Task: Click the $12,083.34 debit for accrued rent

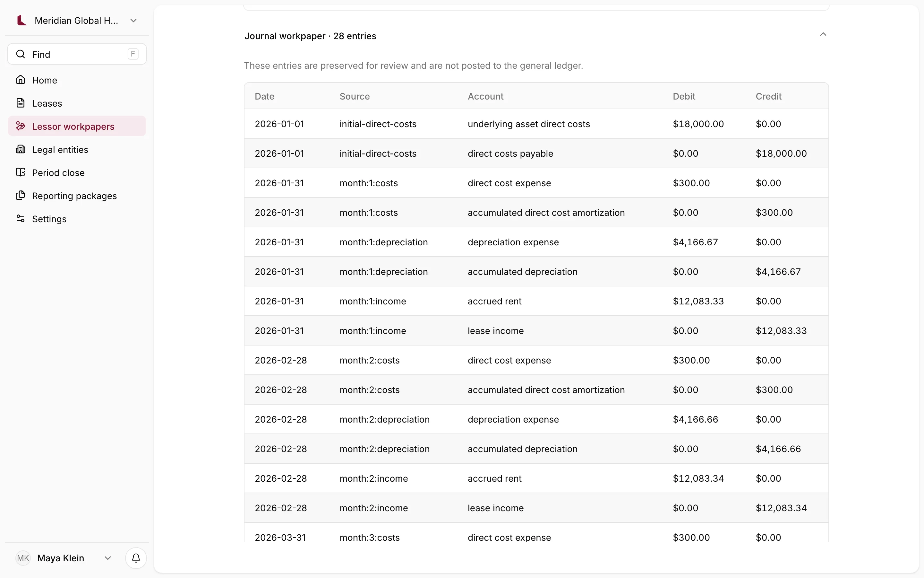Action: point(698,478)
